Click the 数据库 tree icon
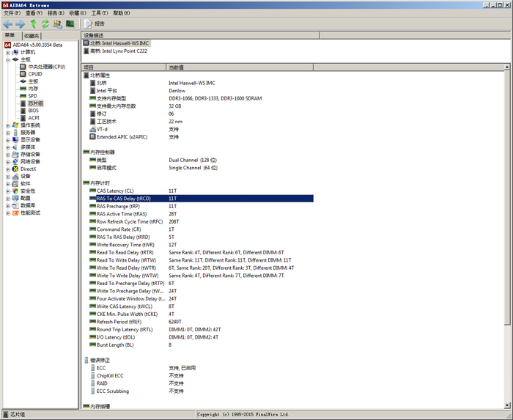 (15, 206)
